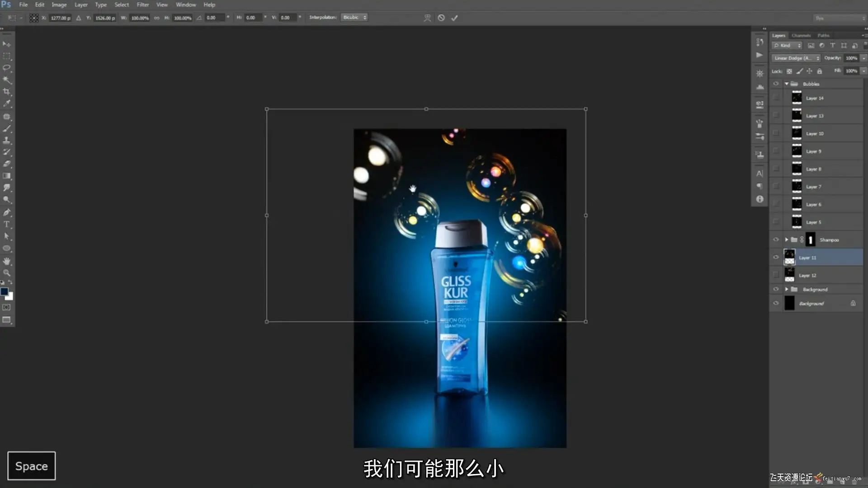The image size is (868, 488).
Task: Hide the locked Background layer
Action: (x=776, y=303)
